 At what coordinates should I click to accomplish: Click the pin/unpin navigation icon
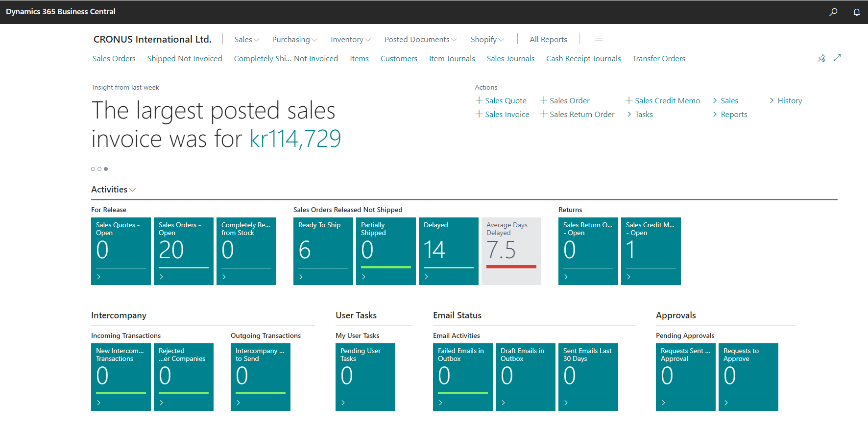point(821,58)
